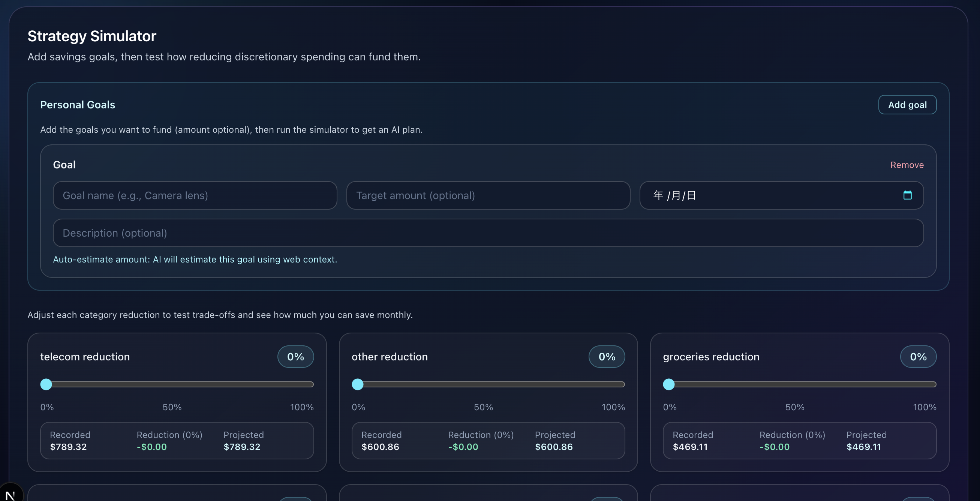This screenshot has height=501, width=980.
Task: Open the calendar date picker icon
Action: pyautogui.click(x=907, y=195)
